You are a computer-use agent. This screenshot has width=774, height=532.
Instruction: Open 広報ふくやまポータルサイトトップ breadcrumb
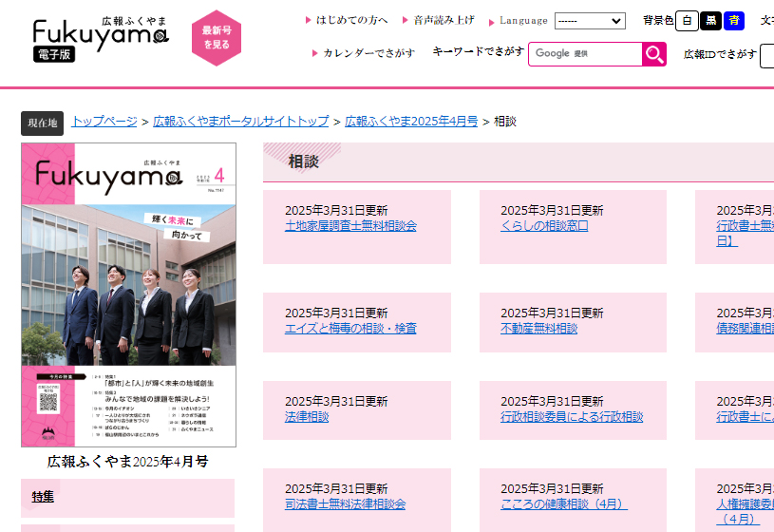pyautogui.click(x=241, y=121)
